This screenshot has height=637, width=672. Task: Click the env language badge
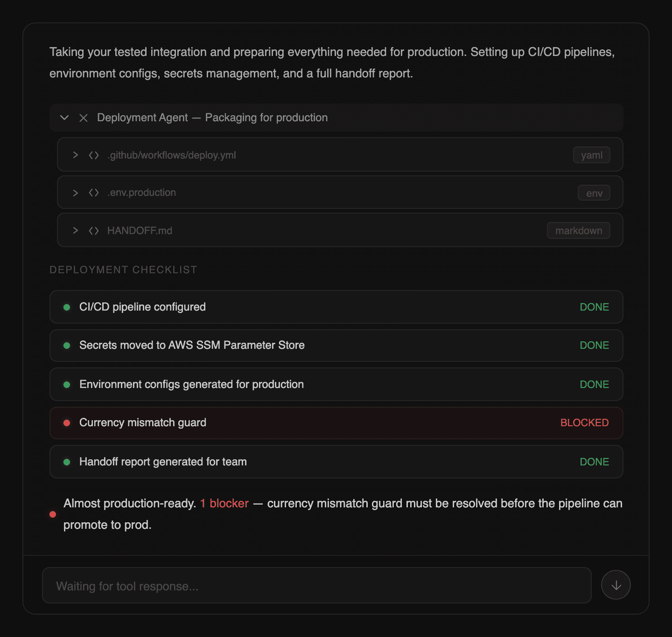tap(594, 193)
